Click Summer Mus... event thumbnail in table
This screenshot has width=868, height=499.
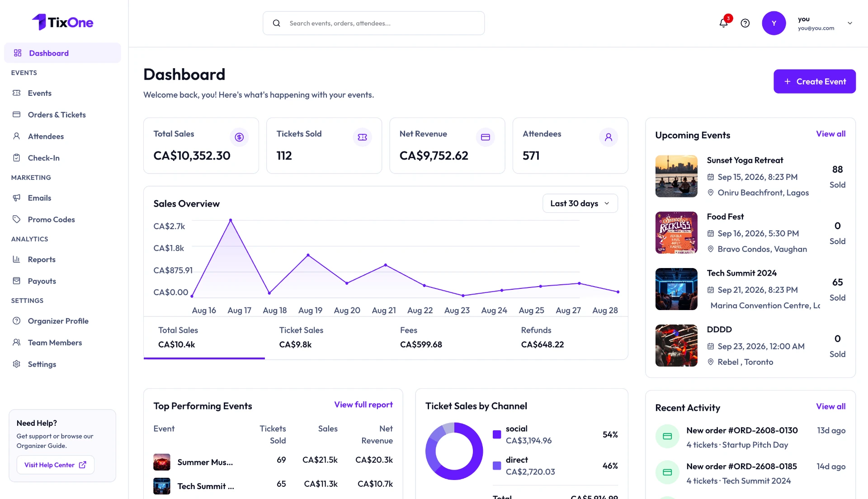tap(162, 462)
